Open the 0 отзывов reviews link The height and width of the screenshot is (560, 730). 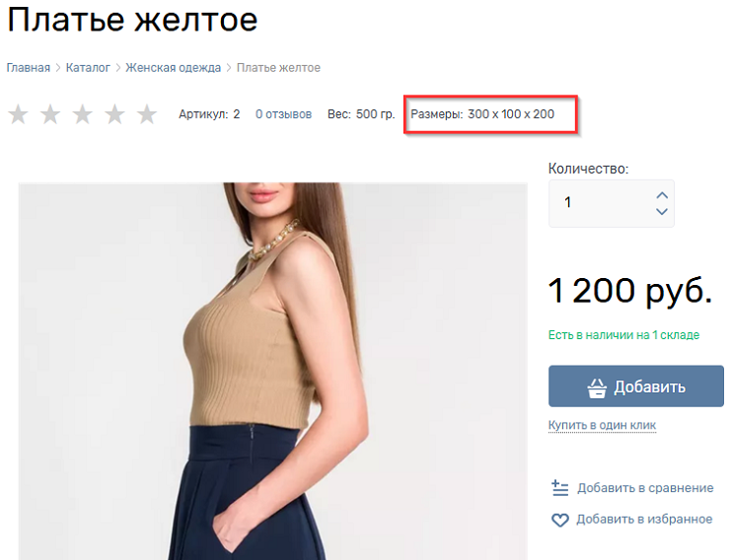pyautogui.click(x=283, y=114)
